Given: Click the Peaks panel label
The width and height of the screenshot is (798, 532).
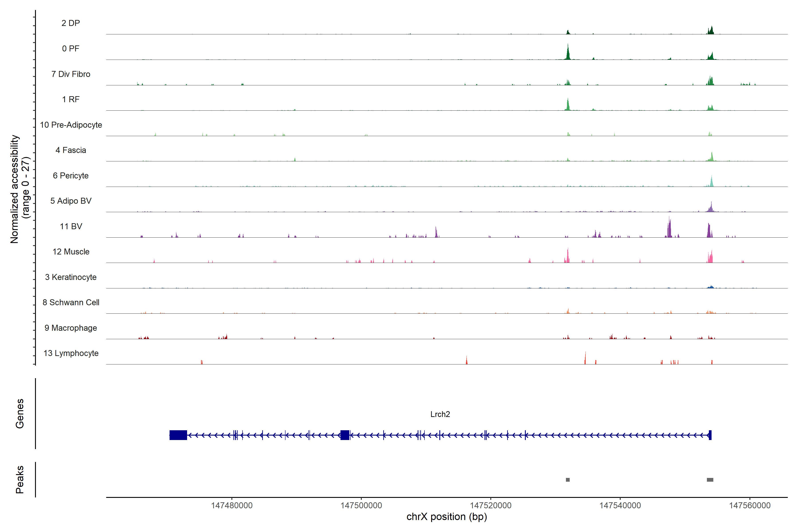Looking at the screenshot, I should point(20,479).
